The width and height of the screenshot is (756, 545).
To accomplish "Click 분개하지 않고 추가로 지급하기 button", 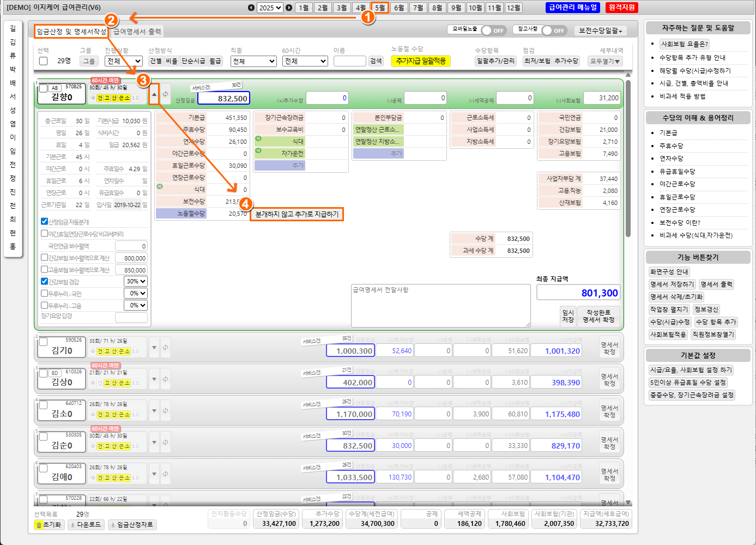I will coord(297,214).
